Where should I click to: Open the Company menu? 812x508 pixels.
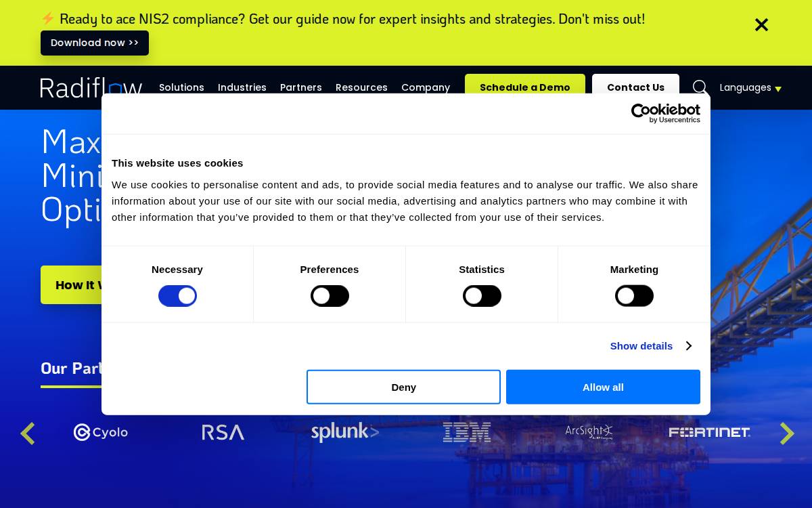point(426,87)
